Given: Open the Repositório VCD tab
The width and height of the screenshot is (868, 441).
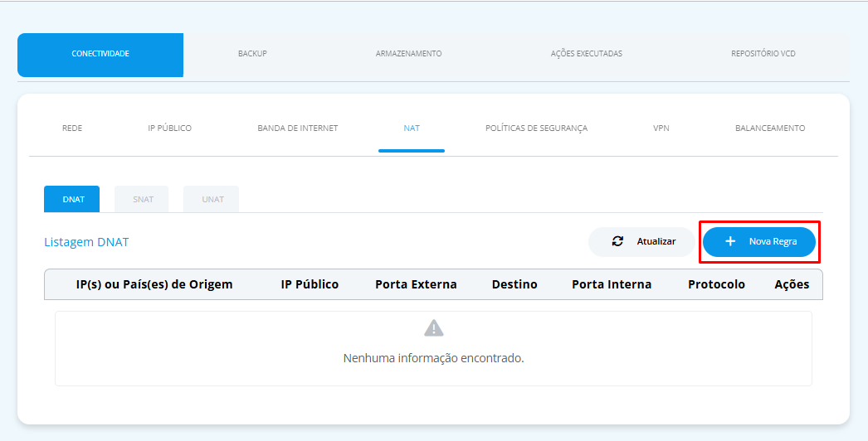Looking at the screenshot, I should pos(763,54).
